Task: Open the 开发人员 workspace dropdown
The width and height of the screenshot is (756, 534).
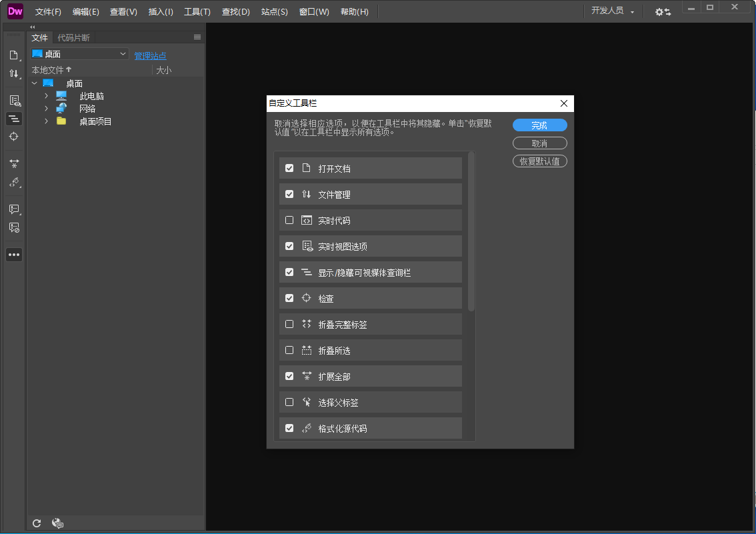Action: coord(612,11)
